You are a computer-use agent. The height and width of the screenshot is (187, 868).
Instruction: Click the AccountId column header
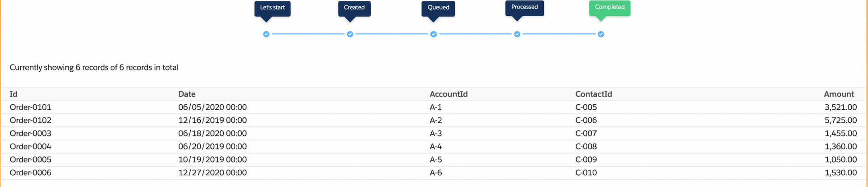click(448, 94)
